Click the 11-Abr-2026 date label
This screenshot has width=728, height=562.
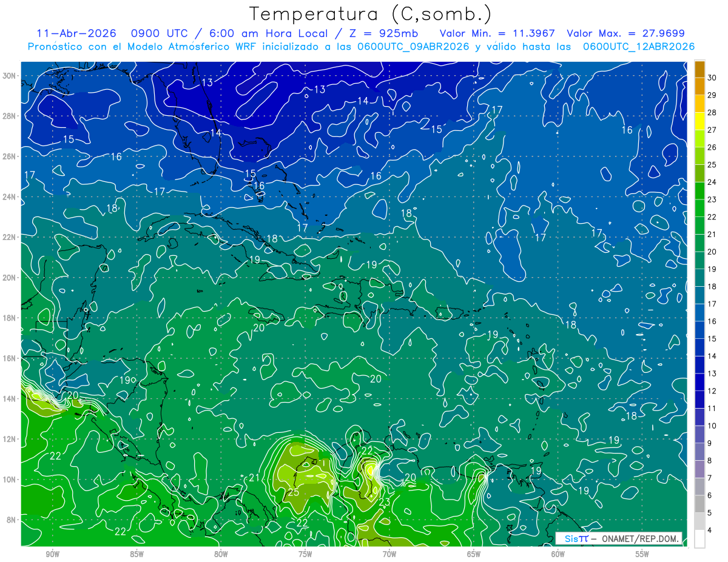[76, 33]
